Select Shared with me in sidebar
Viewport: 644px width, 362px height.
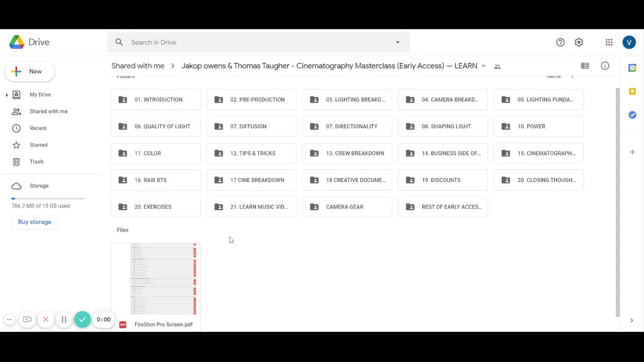point(48,111)
